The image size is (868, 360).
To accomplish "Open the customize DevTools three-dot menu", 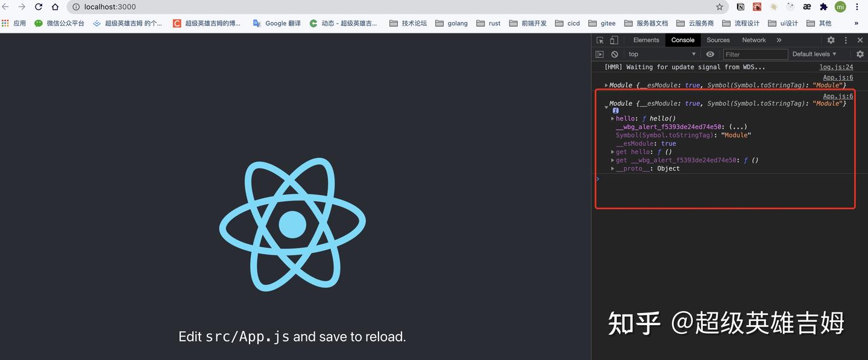I will 846,40.
